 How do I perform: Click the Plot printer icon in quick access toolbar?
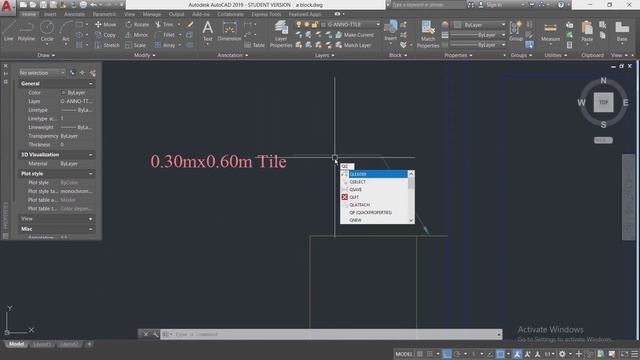point(83,5)
